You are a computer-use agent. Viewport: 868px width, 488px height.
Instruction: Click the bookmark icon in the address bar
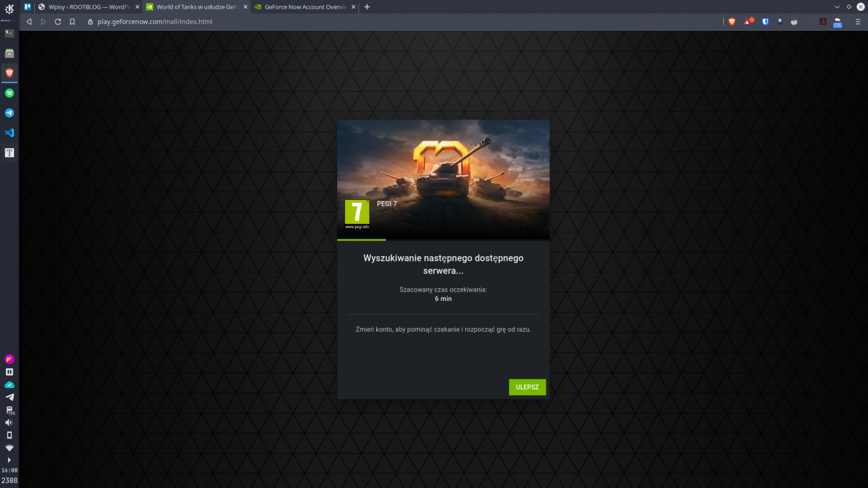tap(72, 21)
